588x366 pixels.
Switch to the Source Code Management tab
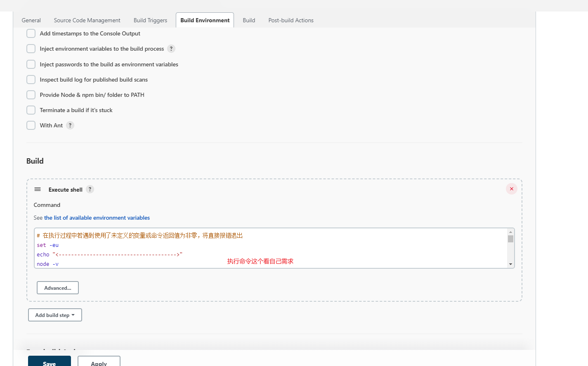[x=87, y=20]
